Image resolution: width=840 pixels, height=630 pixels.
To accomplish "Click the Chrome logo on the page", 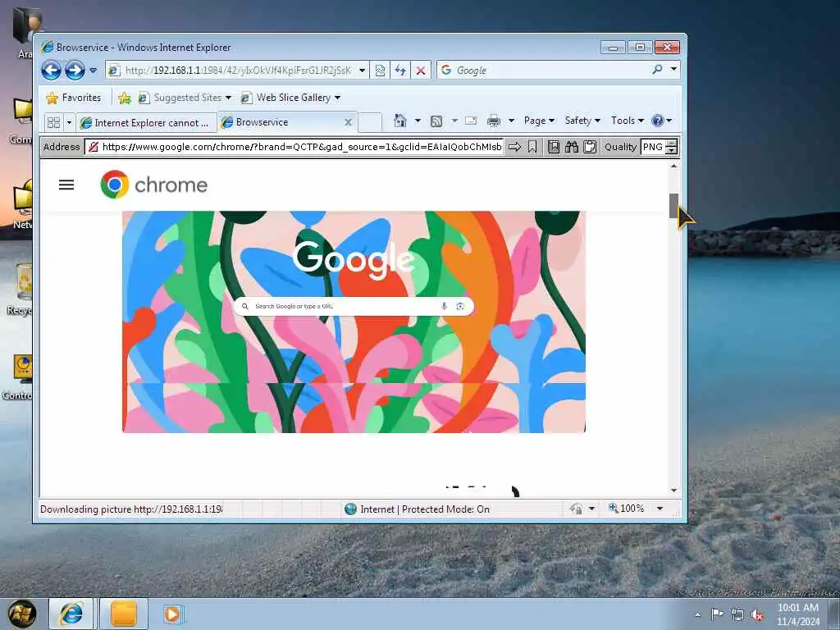I will pyautogui.click(x=154, y=185).
